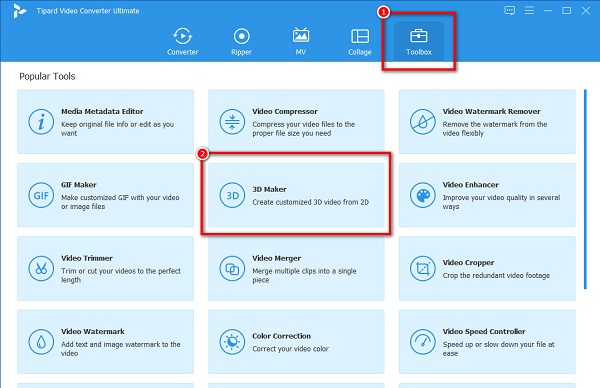This screenshot has width=600, height=388.
Task: Click 'Trim or cut your videos' description
Action: 121,276
